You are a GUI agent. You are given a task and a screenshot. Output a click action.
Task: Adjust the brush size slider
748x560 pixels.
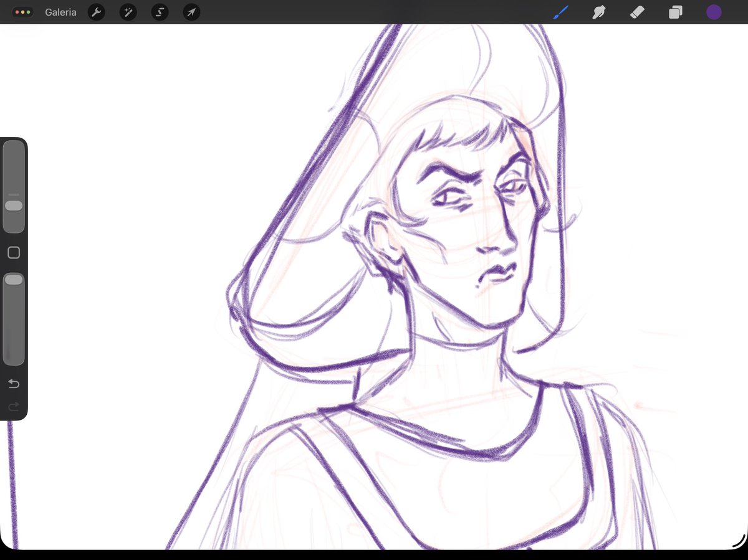click(x=14, y=187)
